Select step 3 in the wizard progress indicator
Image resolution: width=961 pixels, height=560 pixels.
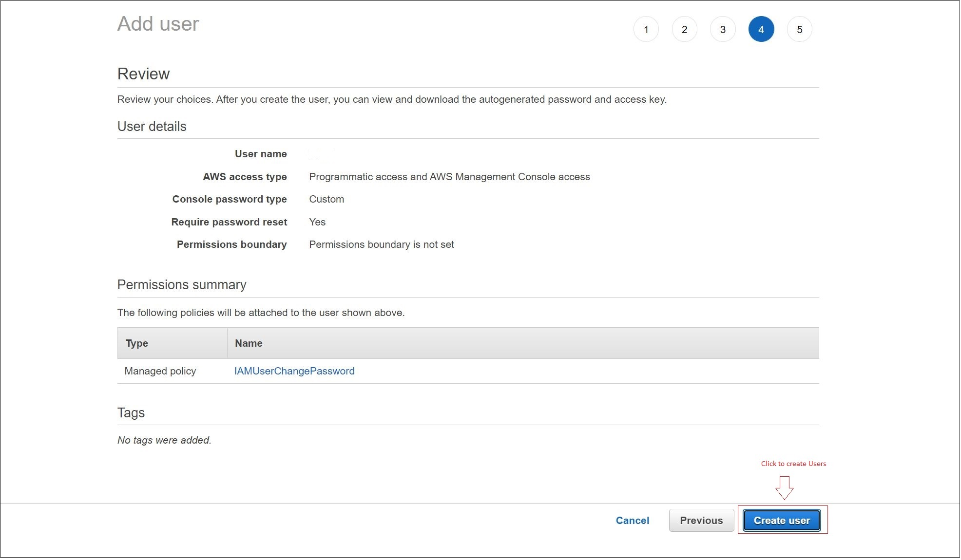[x=723, y=29]
